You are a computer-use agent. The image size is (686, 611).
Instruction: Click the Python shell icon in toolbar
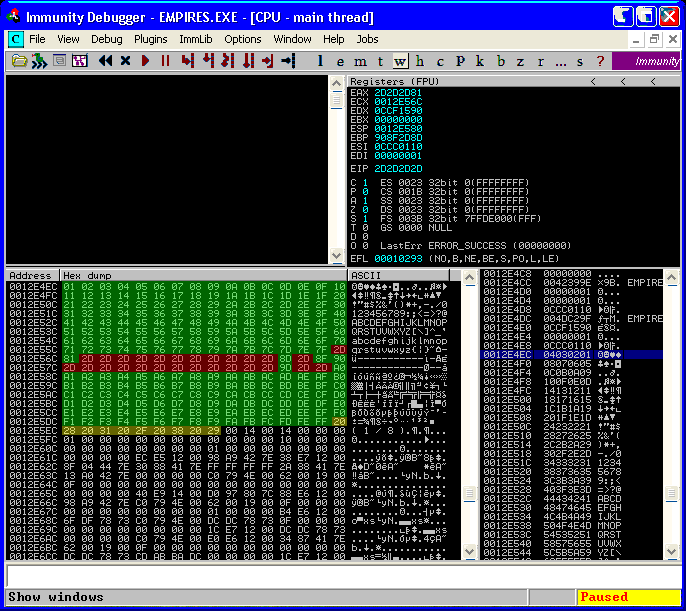coord(39,61)
